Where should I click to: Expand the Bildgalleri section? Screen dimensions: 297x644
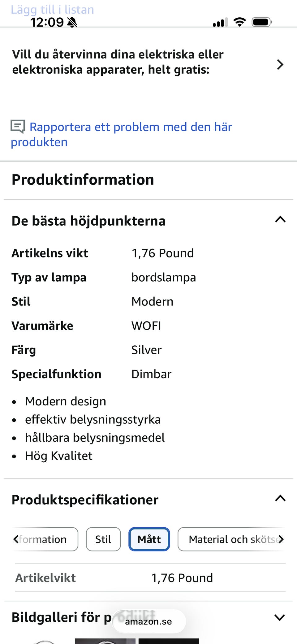tap(279, 617)
